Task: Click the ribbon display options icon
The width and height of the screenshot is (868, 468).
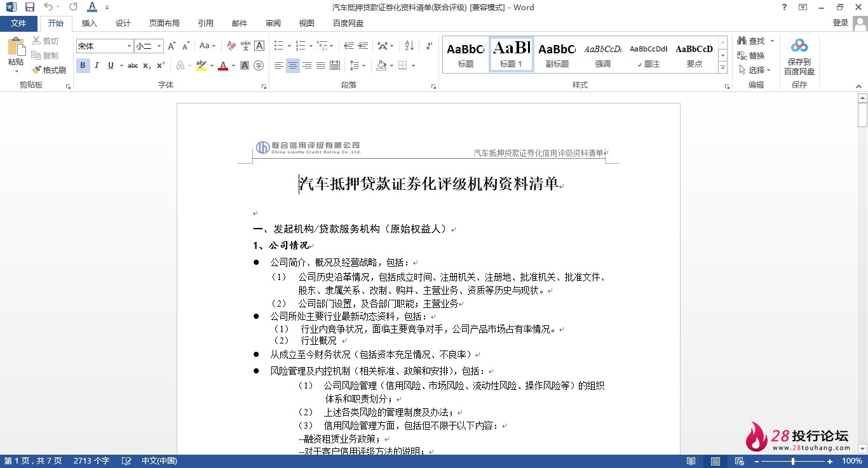Action: (x=803, y=7)
